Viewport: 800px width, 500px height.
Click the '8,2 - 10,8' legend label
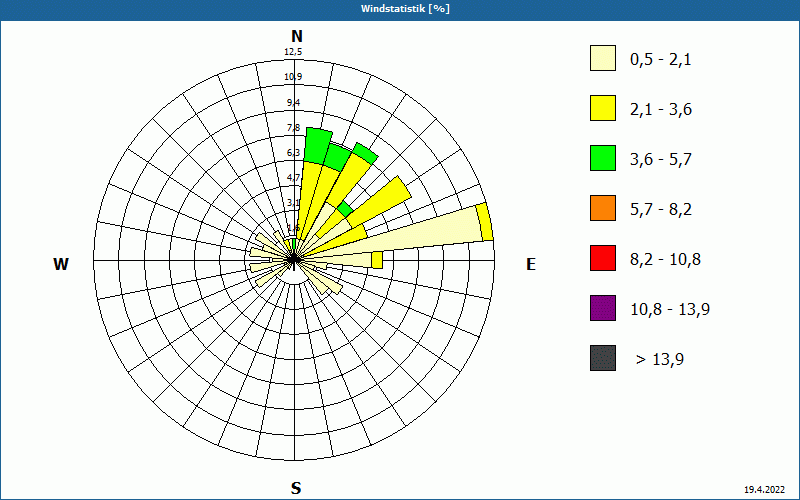tap(665, 259)
